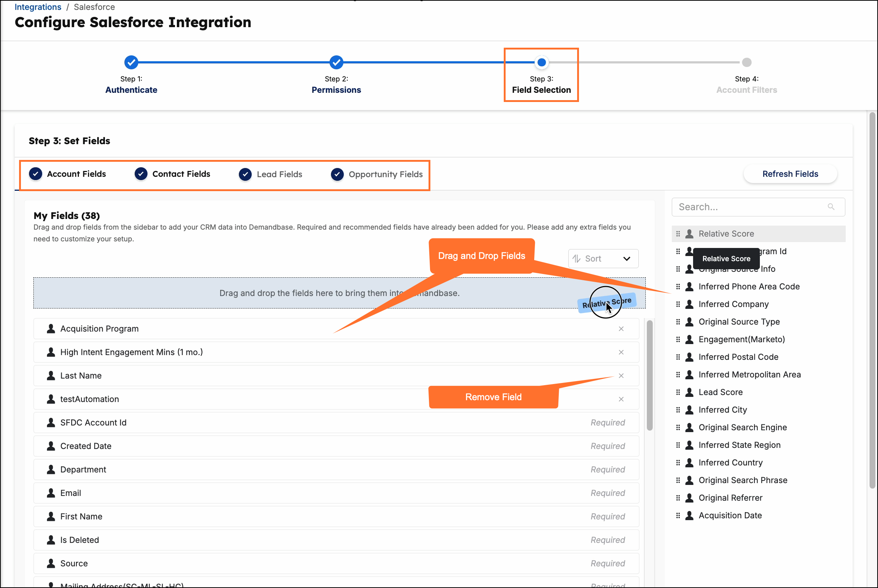The width and height of the screenshot is (878, 588).
Task: Select Acquisition Date in sidebar
Action: 730,516
